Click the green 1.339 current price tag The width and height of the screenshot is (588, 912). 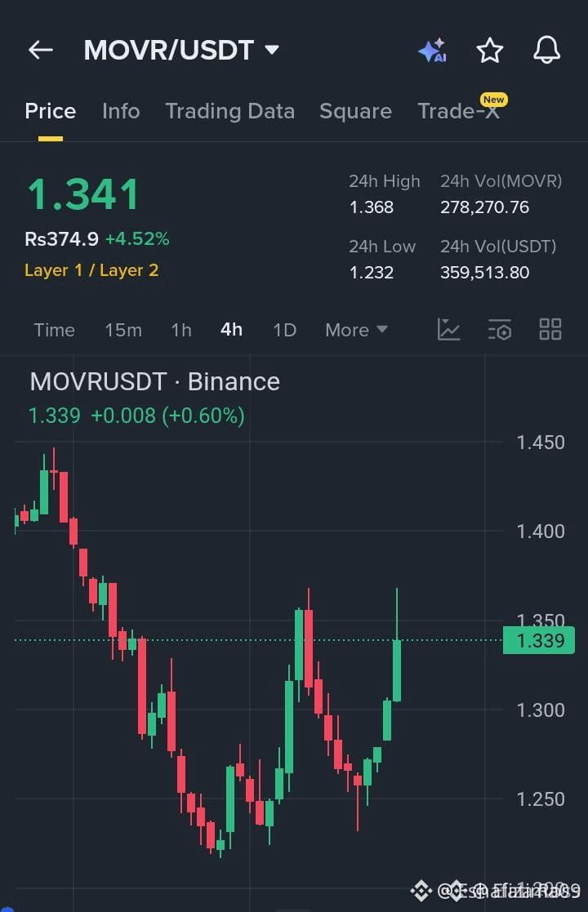click(x=538, y=640)
